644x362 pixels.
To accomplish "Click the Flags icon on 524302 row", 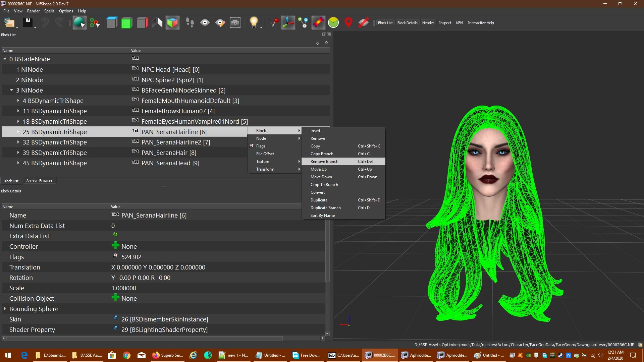I will [x=116, y=256].
